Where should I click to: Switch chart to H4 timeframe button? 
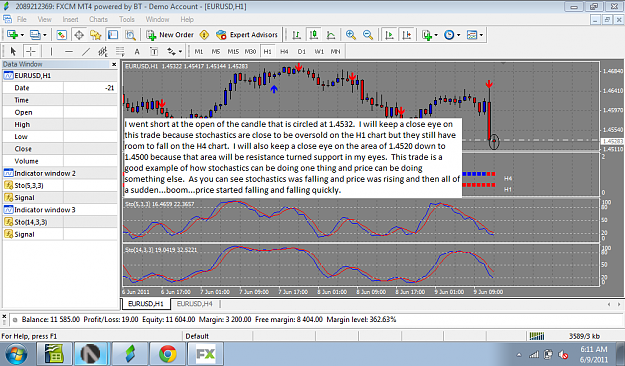click(284, 51)
